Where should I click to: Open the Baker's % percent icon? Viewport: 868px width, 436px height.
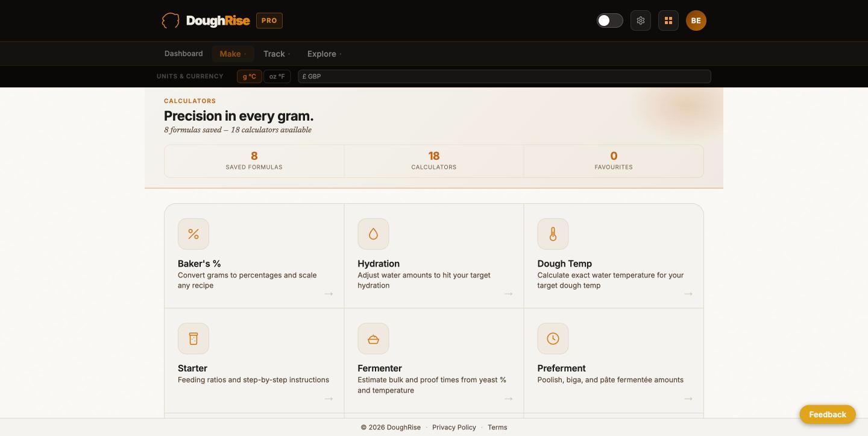coord(193,234)
